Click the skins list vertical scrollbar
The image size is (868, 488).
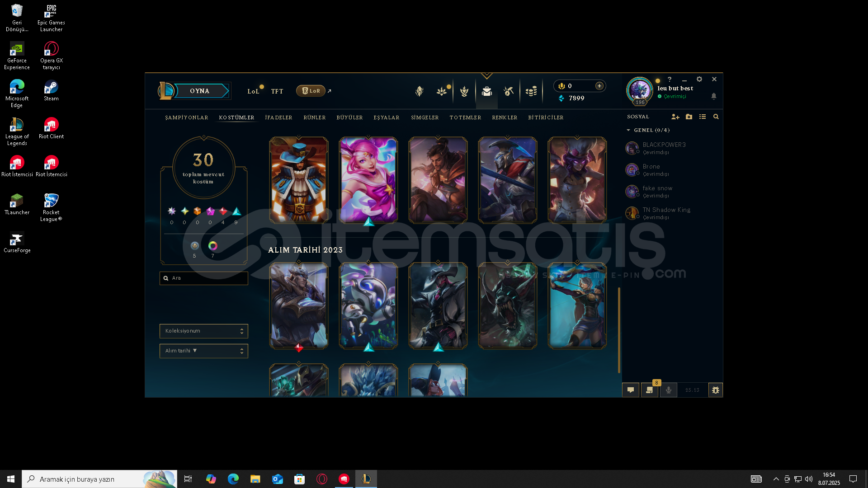619,330
